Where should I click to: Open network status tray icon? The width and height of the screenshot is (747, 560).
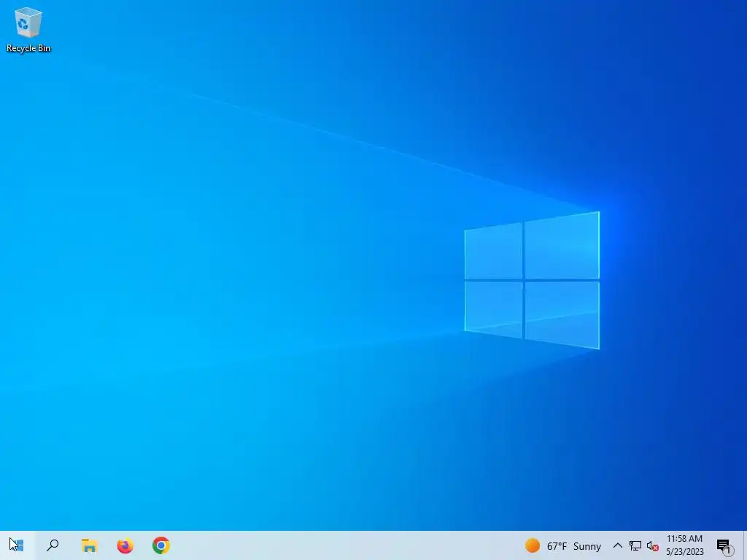[635, 545]
